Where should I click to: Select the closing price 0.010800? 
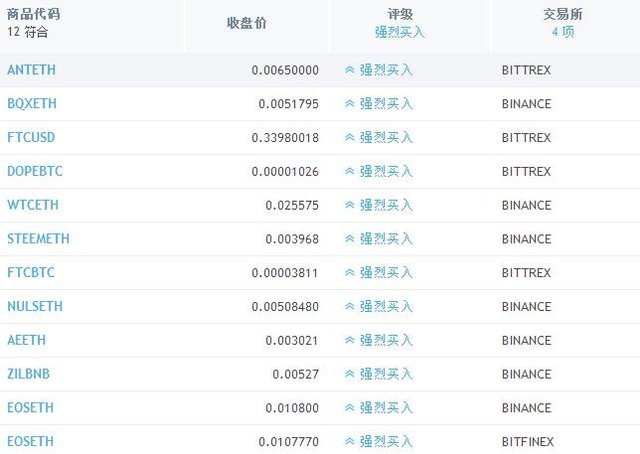coord(292,408)
